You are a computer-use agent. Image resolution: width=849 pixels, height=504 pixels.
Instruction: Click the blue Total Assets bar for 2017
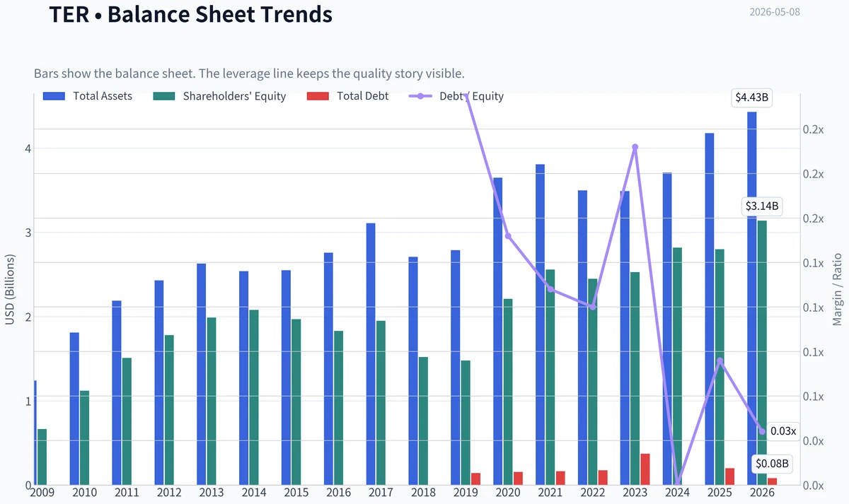371,354
